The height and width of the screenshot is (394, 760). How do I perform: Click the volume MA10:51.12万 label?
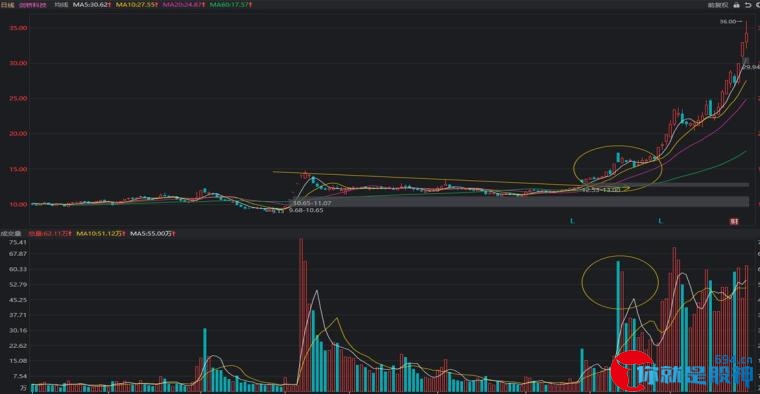(x=100, y=234)
